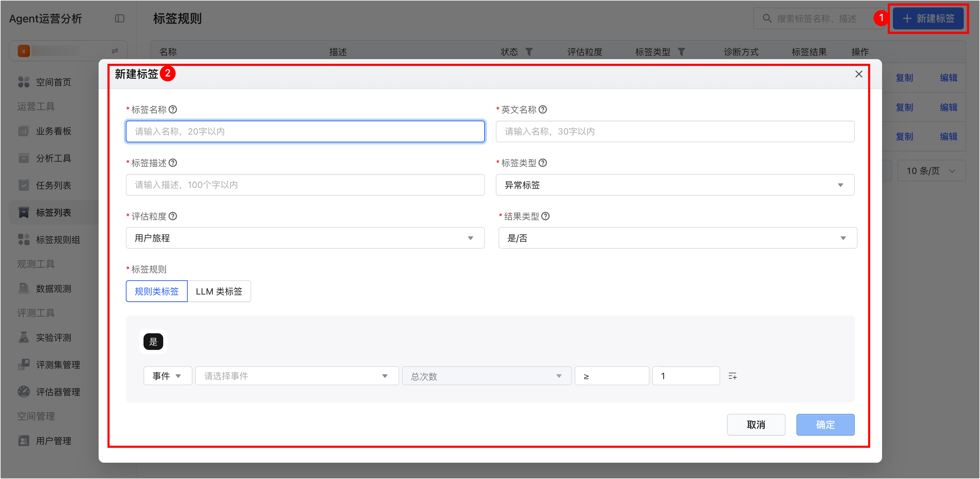Select 规则类标签 rule option
This screenshot has height=479, width=980.
tap(156, 291)
